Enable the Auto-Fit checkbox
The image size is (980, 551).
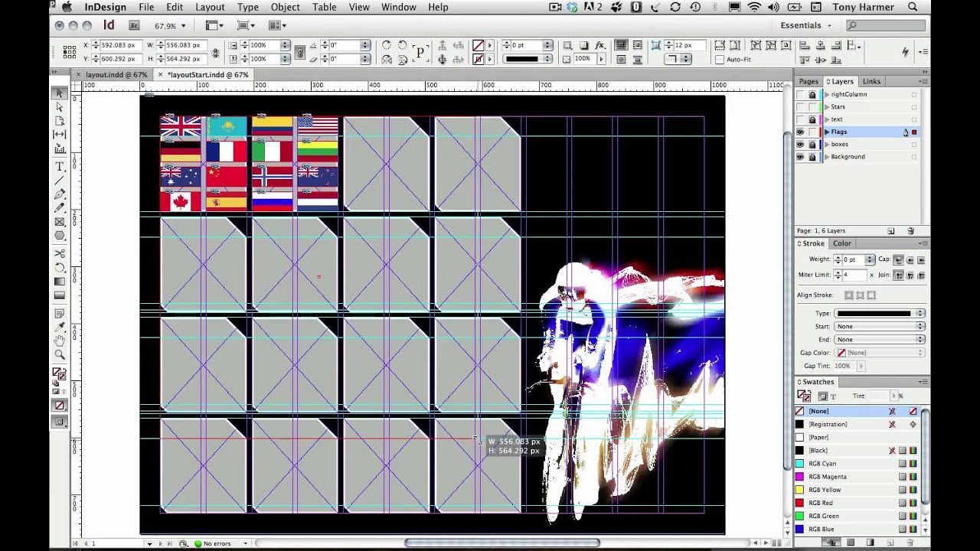coord(720,60)
